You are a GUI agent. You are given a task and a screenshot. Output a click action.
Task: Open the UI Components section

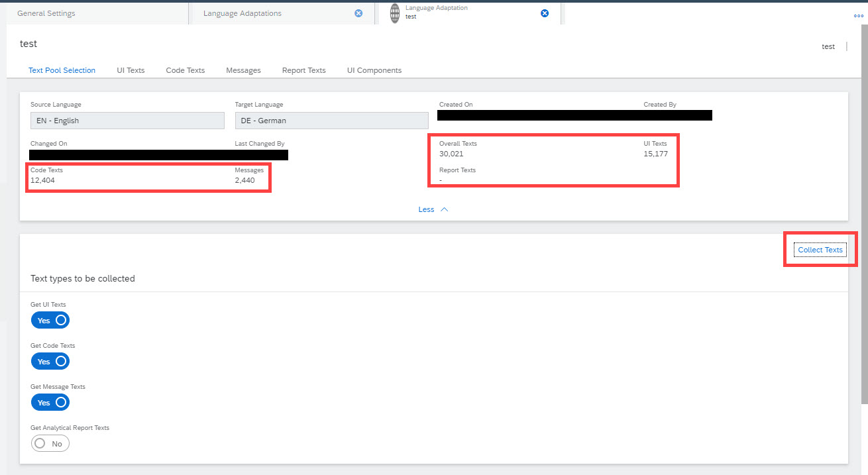(374, 70)
